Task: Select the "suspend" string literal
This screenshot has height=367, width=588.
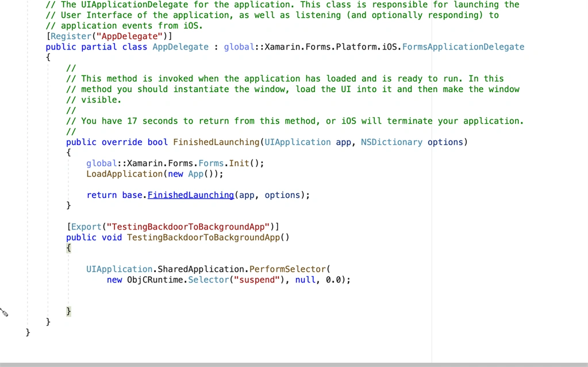Action: [257, 280]
